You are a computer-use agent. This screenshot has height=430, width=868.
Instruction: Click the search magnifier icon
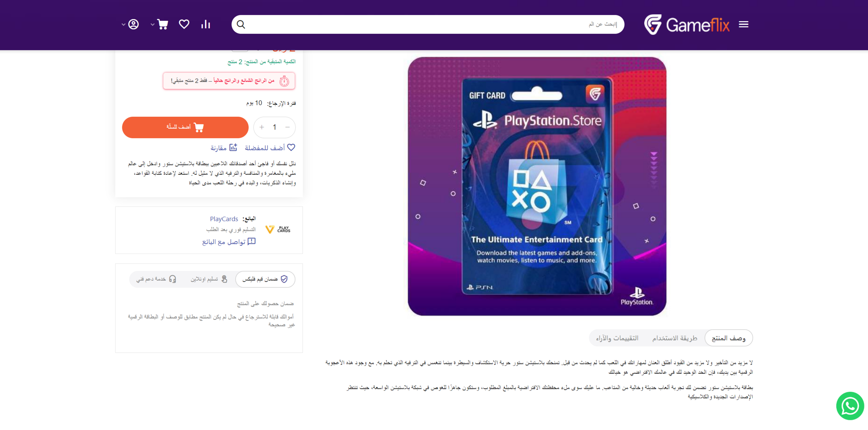pos(241,24)
